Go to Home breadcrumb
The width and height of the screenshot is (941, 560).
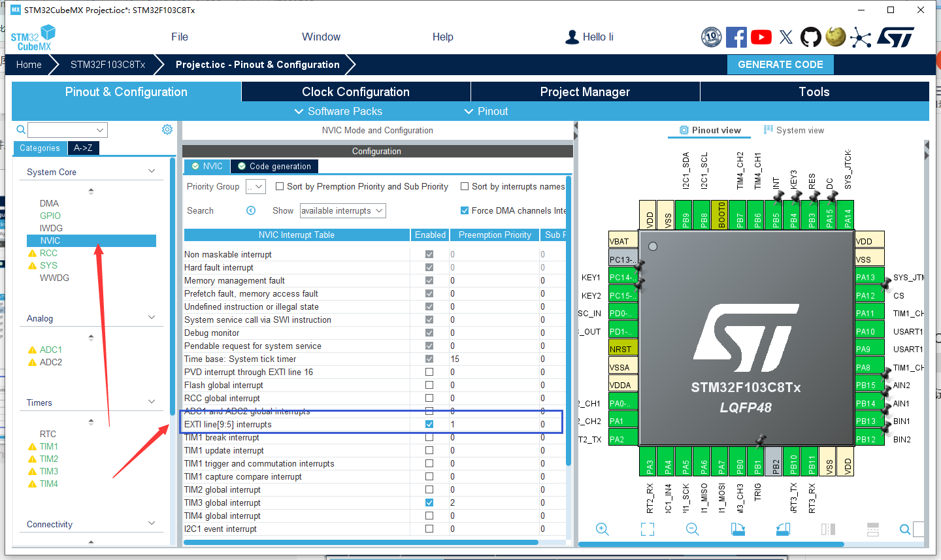29,64
